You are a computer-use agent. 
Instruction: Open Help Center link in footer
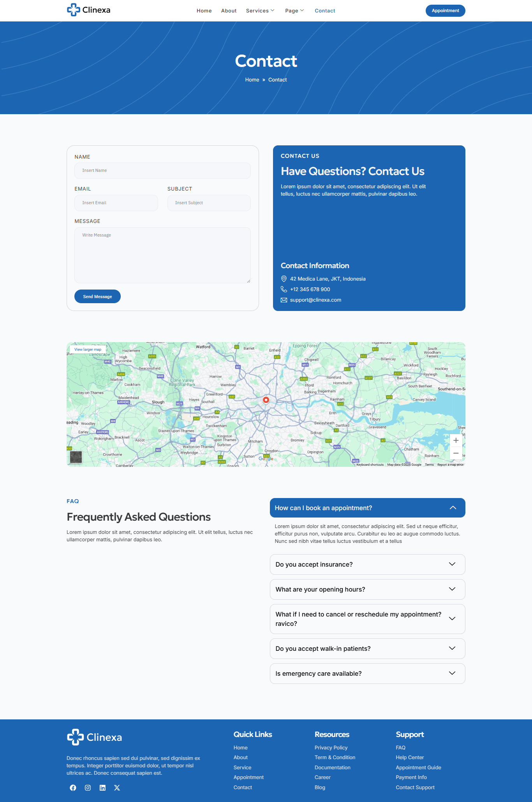(x=410, y=757)
